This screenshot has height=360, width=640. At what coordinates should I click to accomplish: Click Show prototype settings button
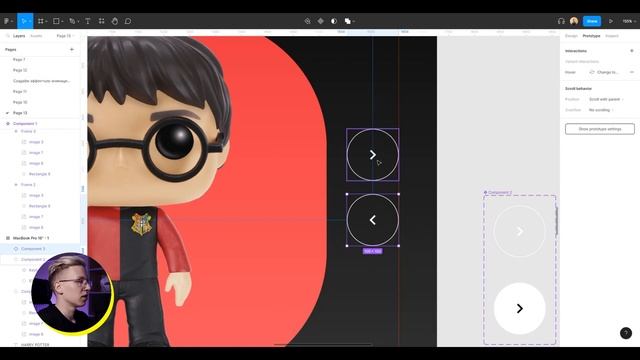click(600, 129)
